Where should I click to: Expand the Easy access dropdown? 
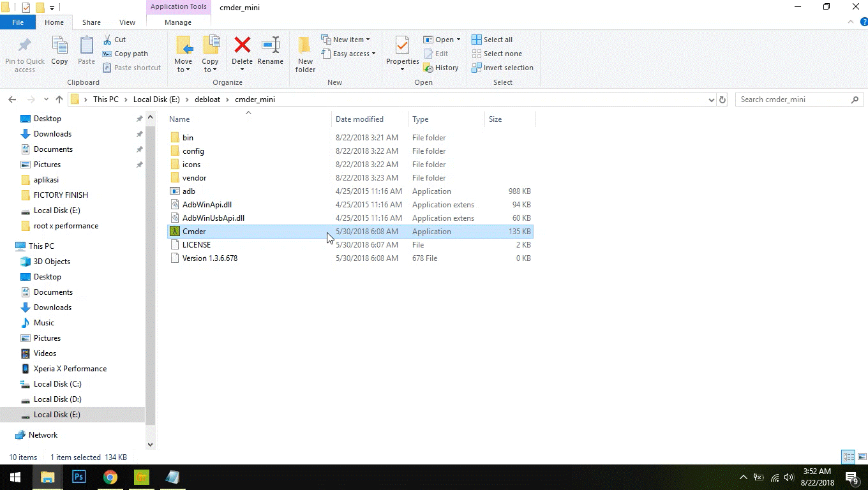(348, 54)
